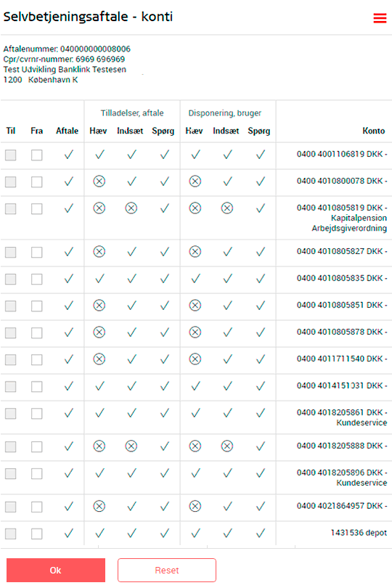This screenshot has width=392, height=588.
Task: Click user Indsæt cross icon for account 4018205888
Action: 227,446
